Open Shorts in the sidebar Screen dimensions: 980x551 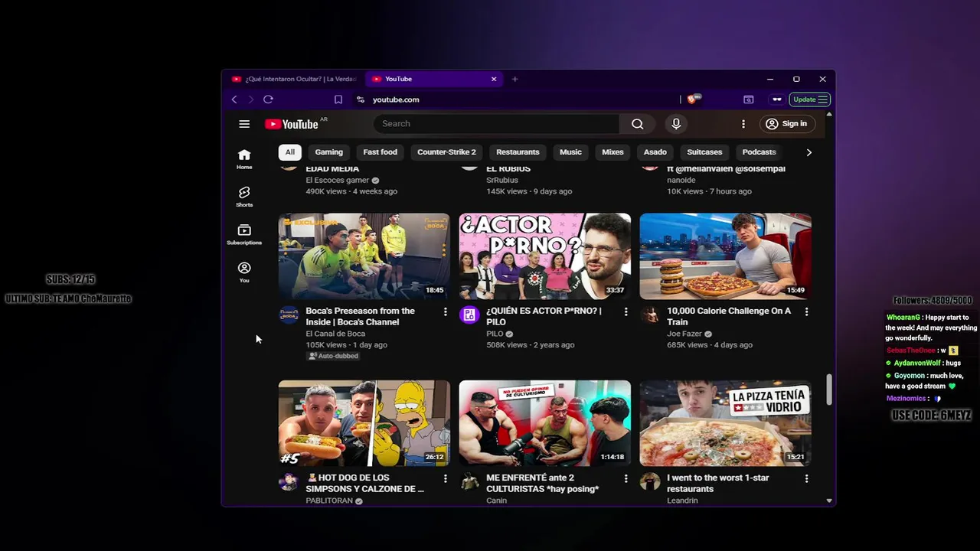point(244,197)
